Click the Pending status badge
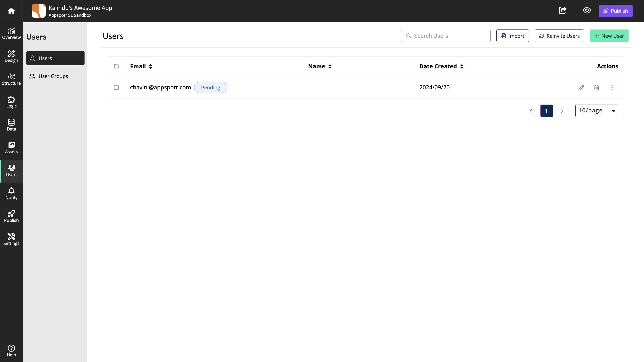644x362 pixels. (x=210, y=87)
